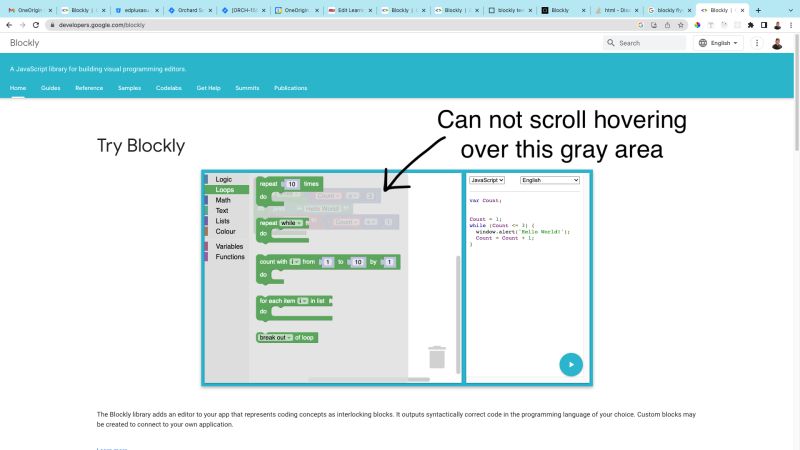Run the code with the round play button
800x450 pixels.
pos(571,364)
